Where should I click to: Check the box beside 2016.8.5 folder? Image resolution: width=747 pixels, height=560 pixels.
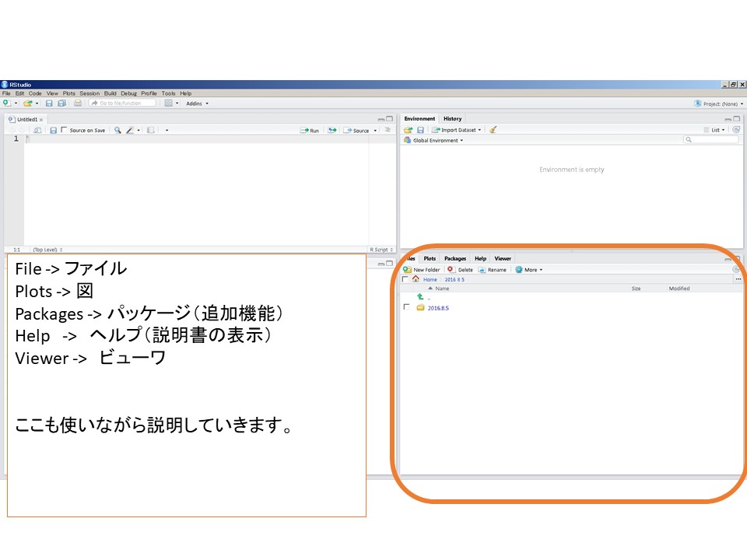click(405, 308)
